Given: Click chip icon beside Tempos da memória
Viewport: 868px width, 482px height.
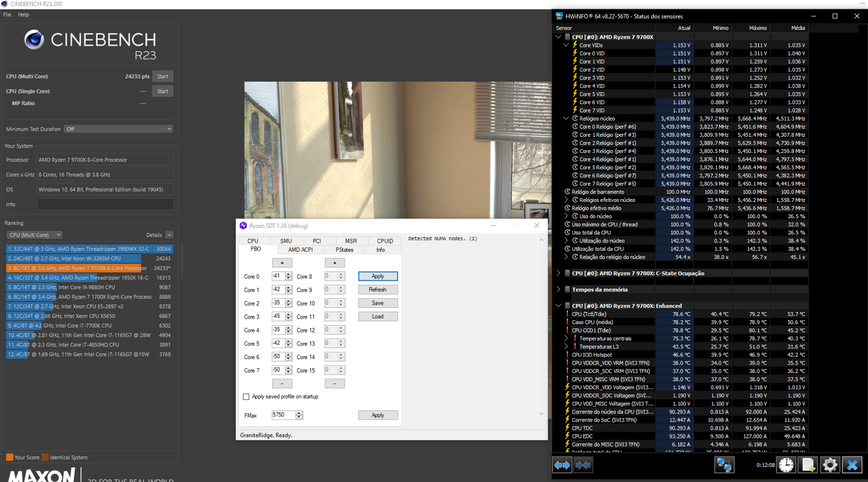Looking at the screenshot, I should point(567,289).
